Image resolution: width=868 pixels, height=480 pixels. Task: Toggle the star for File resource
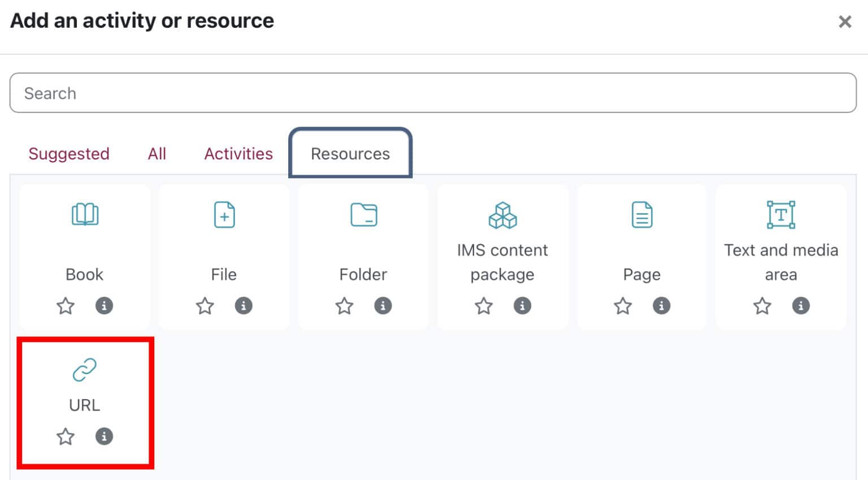[x=205, y=306]
